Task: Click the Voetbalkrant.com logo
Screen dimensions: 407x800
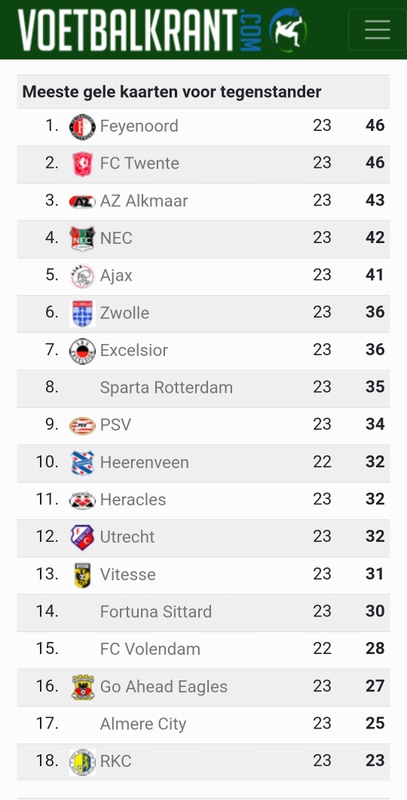Action: point(162,29)
